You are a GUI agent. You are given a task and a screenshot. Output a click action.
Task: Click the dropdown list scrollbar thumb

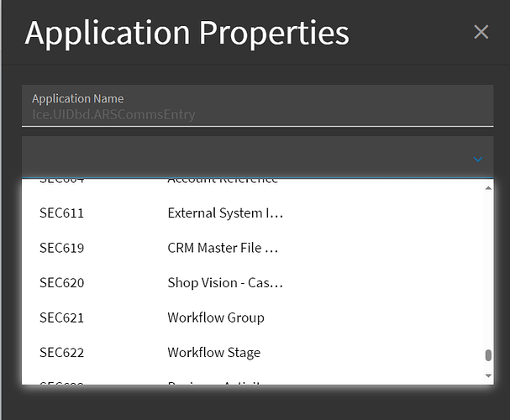tap(488, 355)
